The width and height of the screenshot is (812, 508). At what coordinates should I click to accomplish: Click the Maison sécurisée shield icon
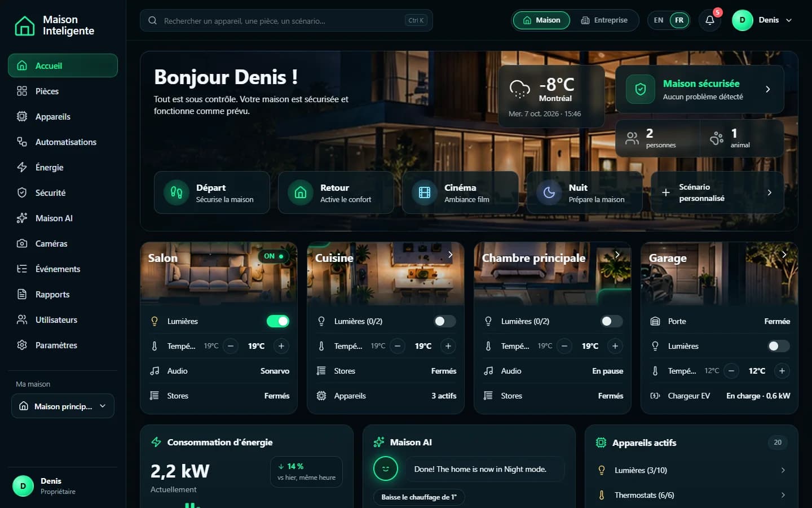641,89
